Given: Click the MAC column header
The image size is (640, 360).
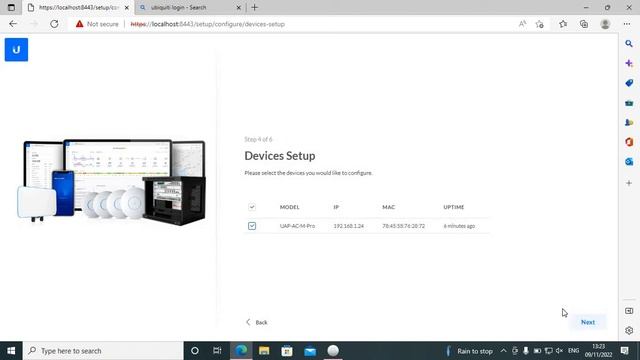Looking at the screenshot, I should coord(389,207).
